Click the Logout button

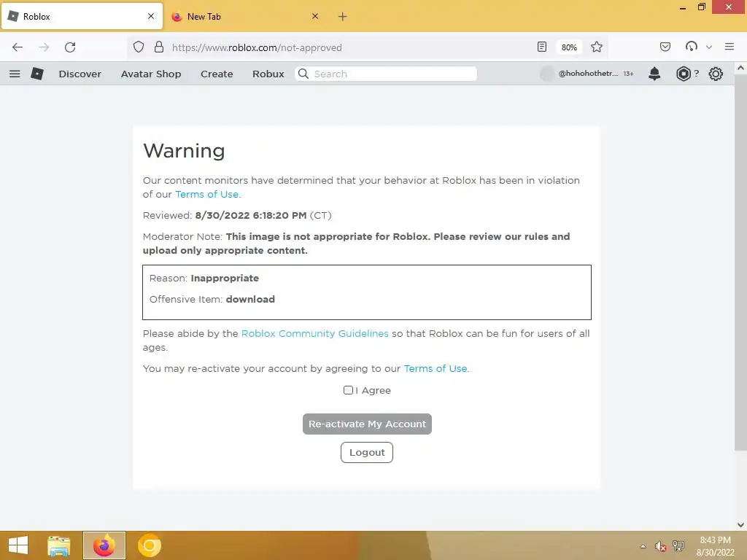[x=367, y=452]
